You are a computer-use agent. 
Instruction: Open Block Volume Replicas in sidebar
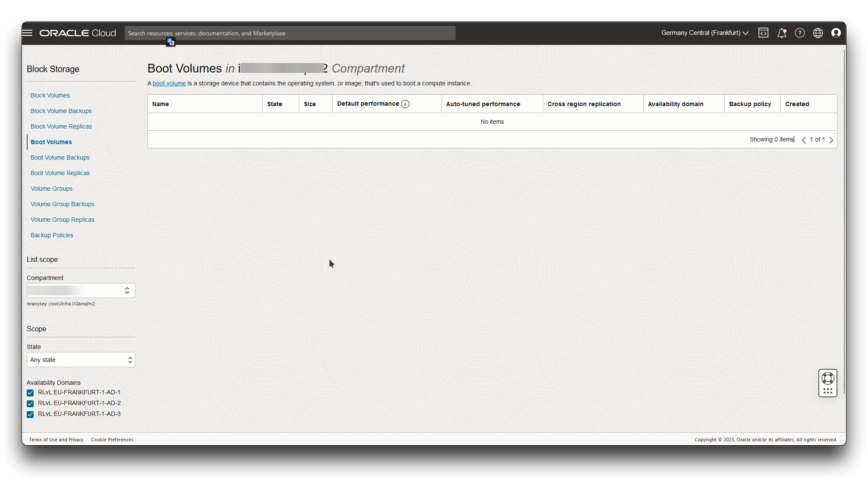pyautogui.click(x=61, y=126)
